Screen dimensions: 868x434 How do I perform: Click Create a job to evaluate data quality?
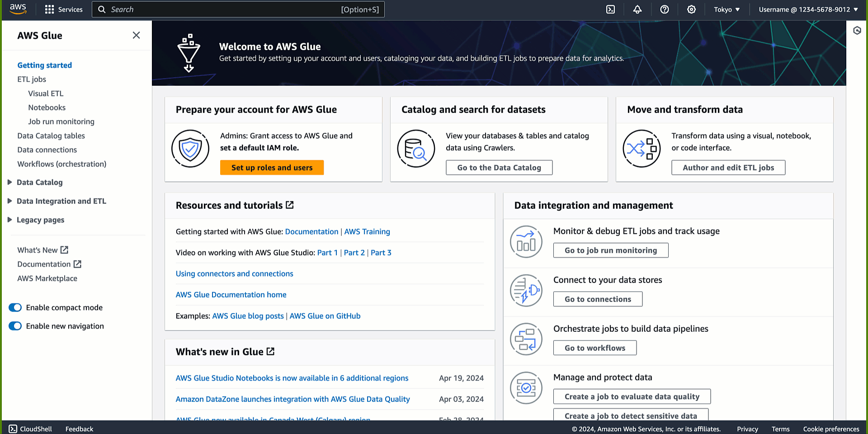click(632, 396)
